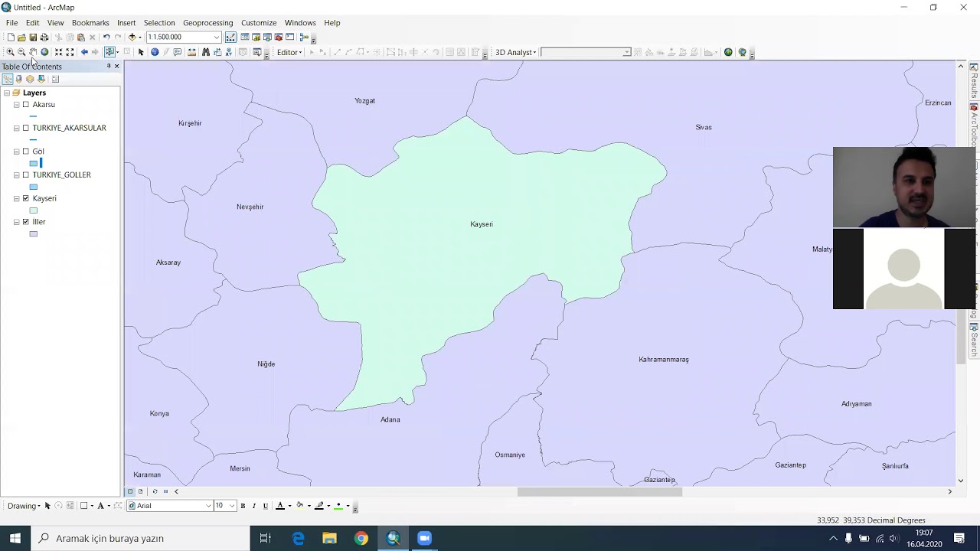Open File Explorer from the taskbar

click(x=329, y=538)
